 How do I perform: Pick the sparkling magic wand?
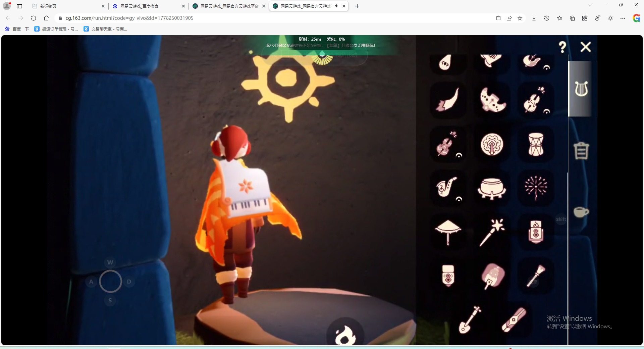pyautogui.click(x=492, y=232)
